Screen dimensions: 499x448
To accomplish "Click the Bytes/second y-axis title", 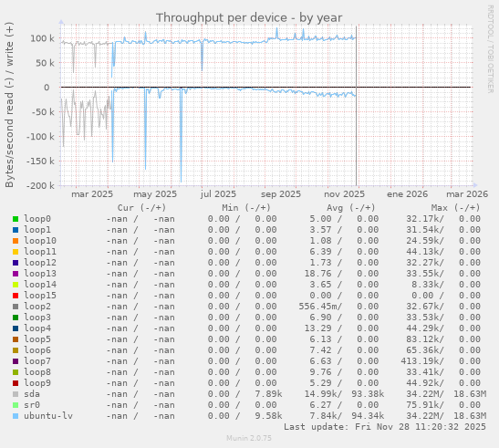I will pos(9,104).
